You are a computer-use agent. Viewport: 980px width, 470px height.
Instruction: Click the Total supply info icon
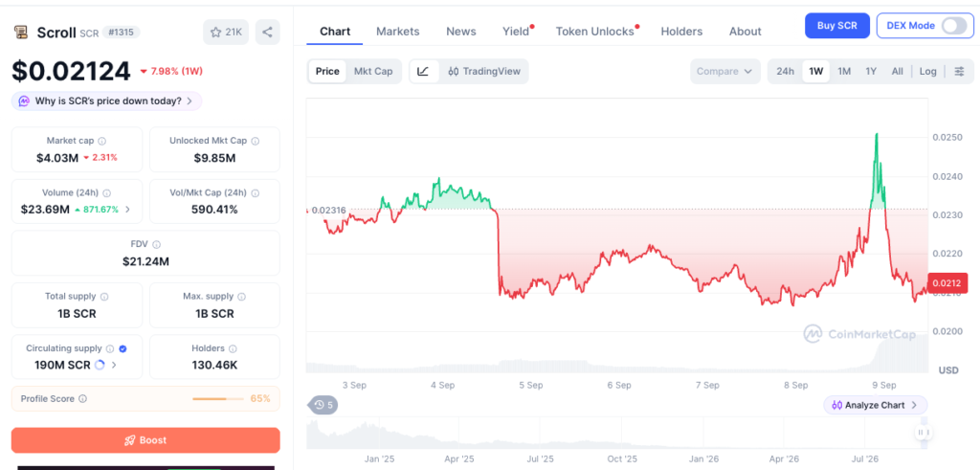coord(104,297)
